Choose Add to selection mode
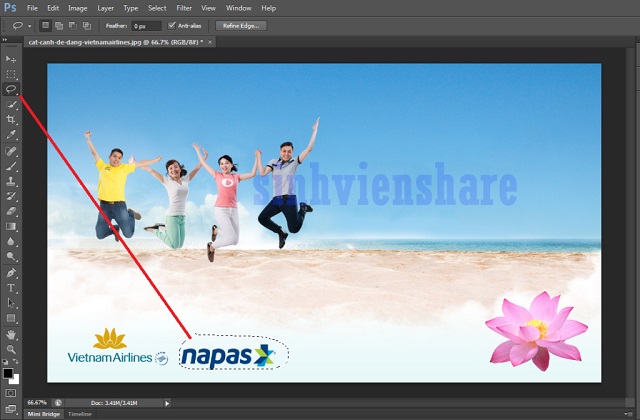 59,26
